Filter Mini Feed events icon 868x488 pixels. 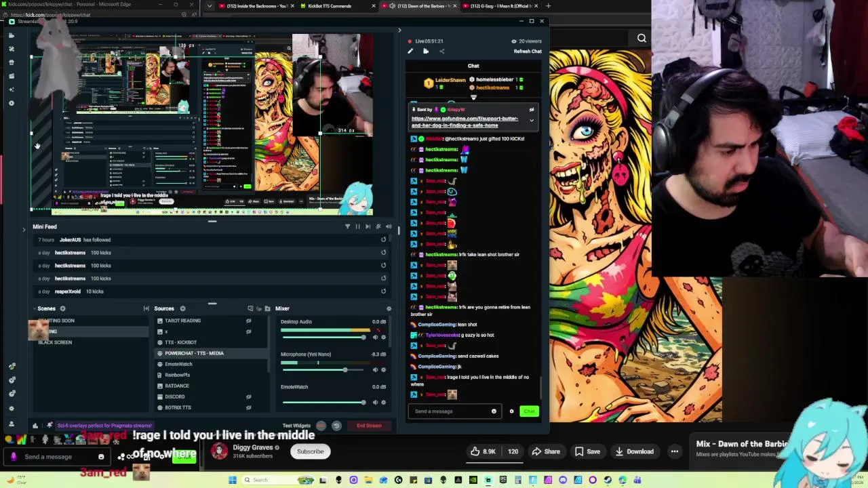pos(347,226)
